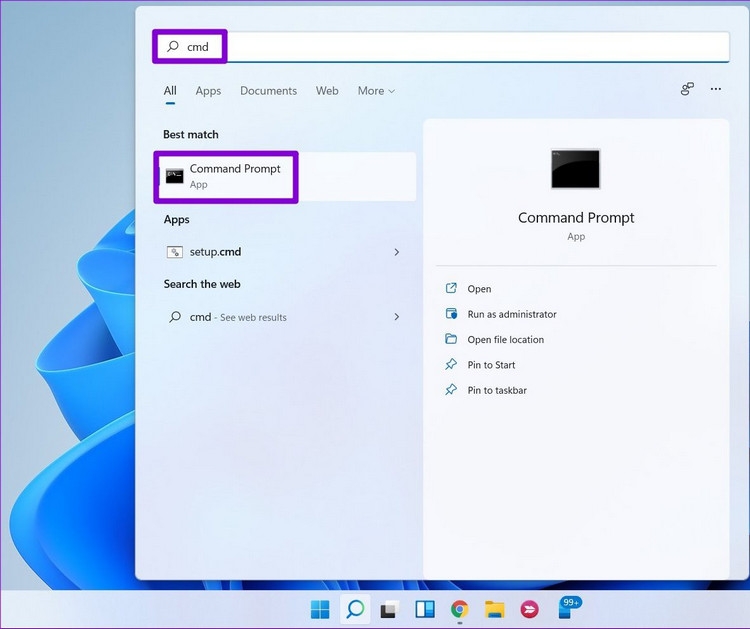This screenshot has width=750, height=629.
Task: Click the Command Prompt title in details pane
Action: coord(576,218)
